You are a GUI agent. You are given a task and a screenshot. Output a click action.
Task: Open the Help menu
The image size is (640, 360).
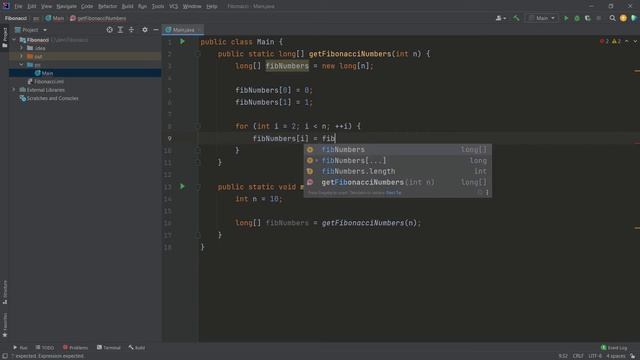click(x=211, y=7)
